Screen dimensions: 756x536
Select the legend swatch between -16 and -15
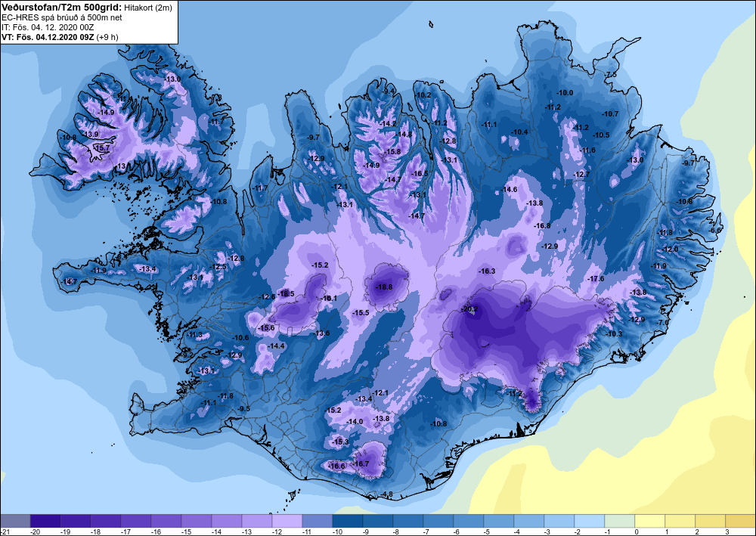click(x=166, y=521)
